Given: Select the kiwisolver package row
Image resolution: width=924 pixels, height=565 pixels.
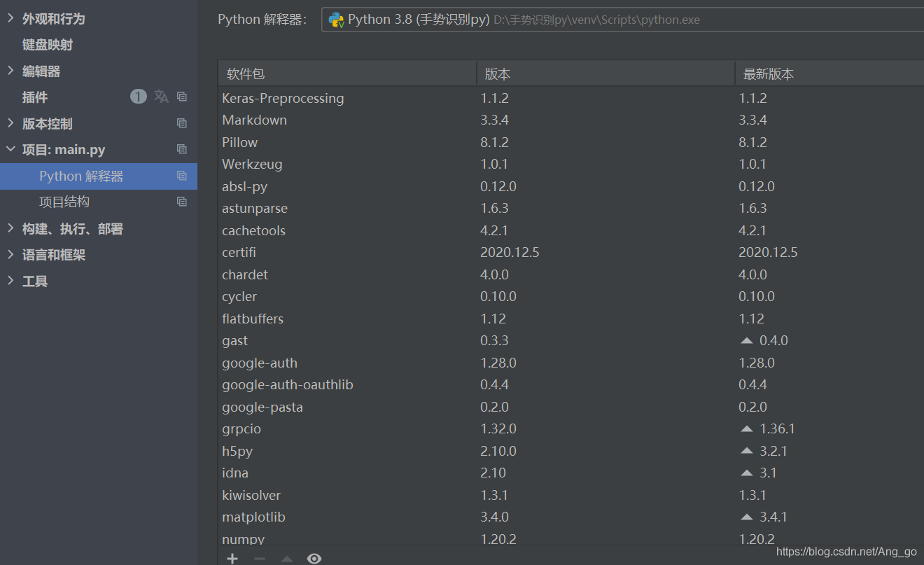Looking at the screenshot, I should 571,495.
